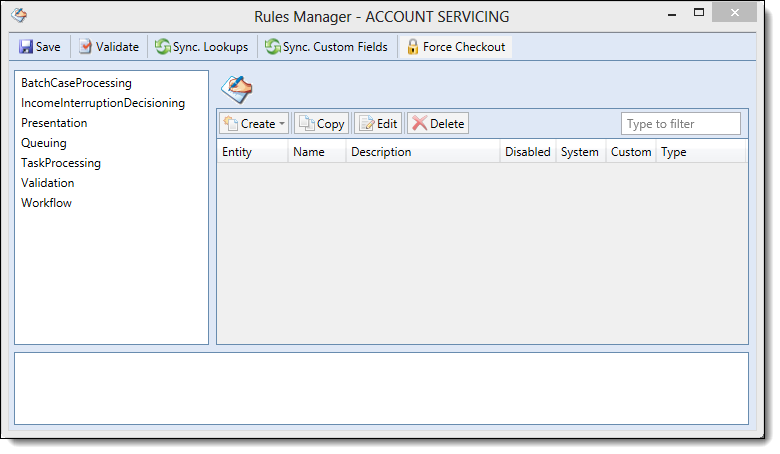Select TaskProcessing in the category list
Screen dimensions: 780x454
pos(61,163)
